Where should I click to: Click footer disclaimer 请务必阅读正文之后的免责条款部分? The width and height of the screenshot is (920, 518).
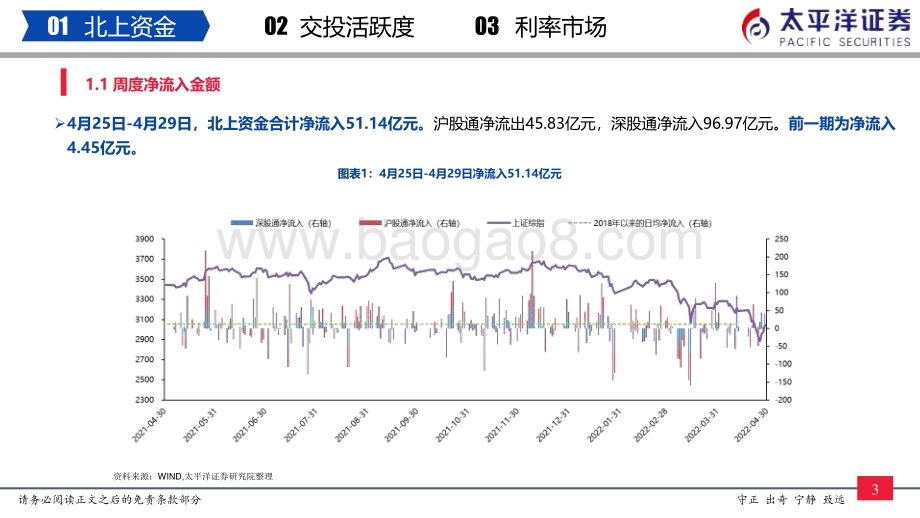(110, 500)
